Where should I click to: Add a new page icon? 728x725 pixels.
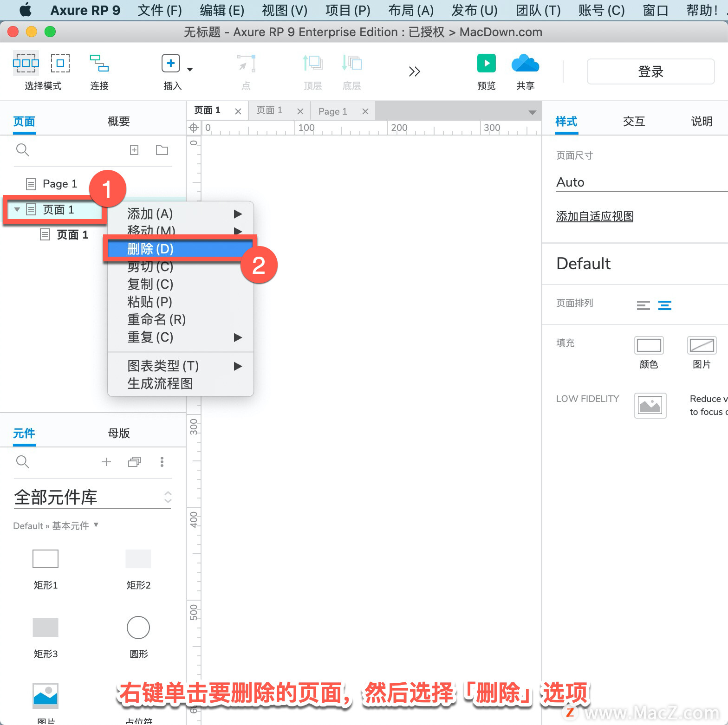click(134, 150)
